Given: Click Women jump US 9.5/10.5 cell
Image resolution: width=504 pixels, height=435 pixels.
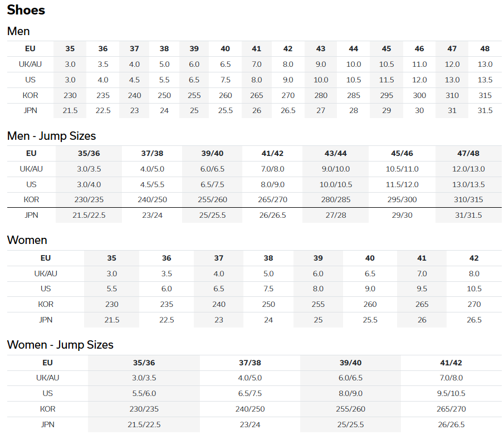Looking at the screenshot, I should pyautogui.click(x=451, y=394).
